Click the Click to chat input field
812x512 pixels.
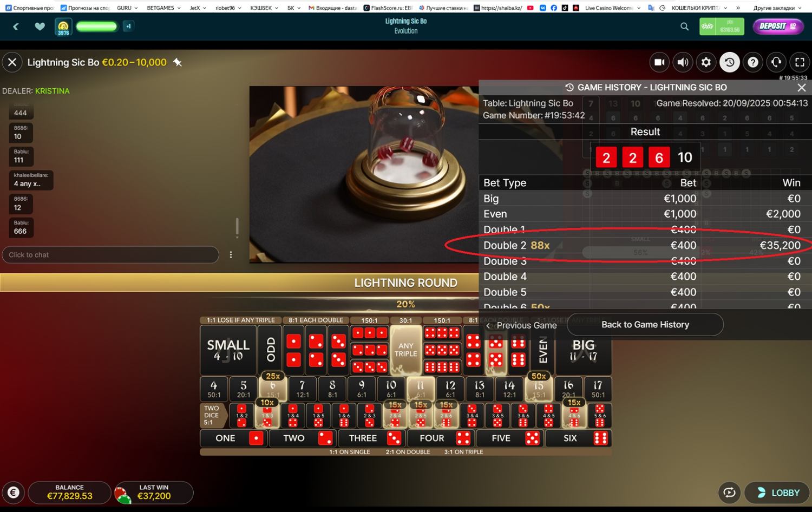pos(110,254)
